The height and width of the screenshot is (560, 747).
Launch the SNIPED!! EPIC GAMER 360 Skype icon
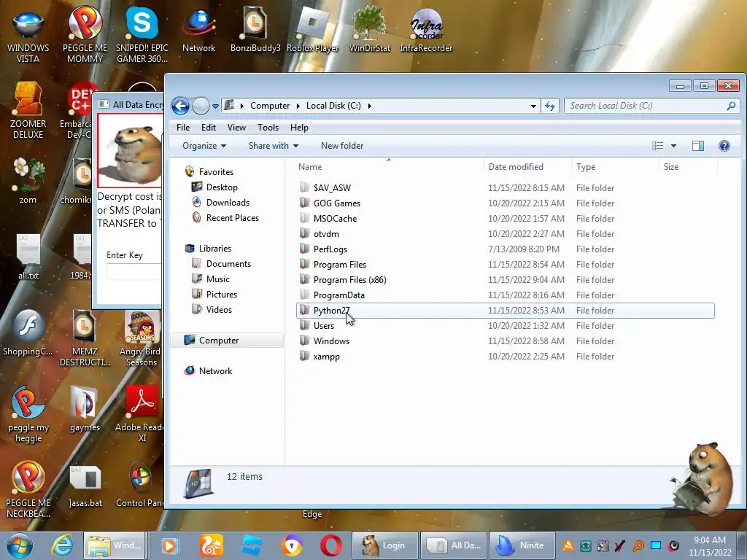pos(142,34)
